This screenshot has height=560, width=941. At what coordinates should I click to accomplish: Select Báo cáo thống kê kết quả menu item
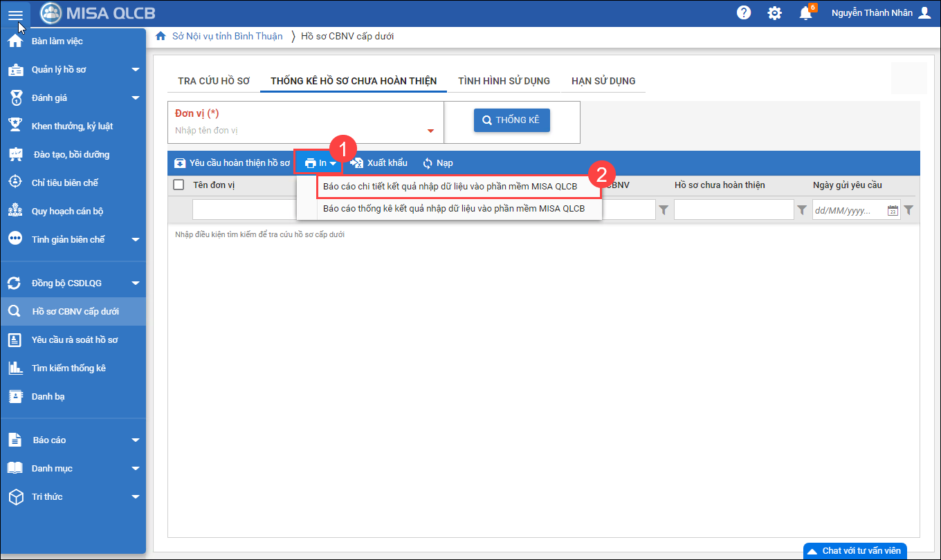coord(453,209)
